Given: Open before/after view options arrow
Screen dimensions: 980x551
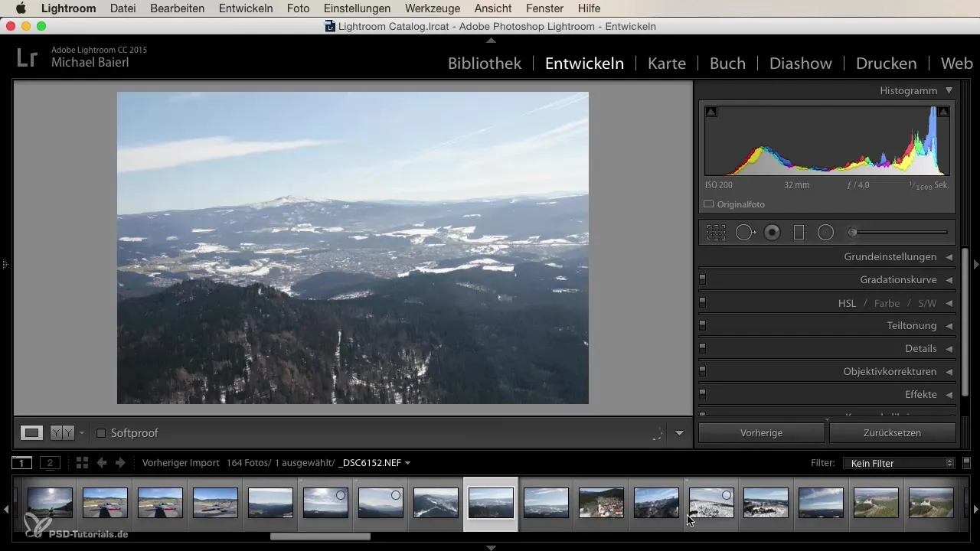Looking at the screenshot, I should pos(81,433).
